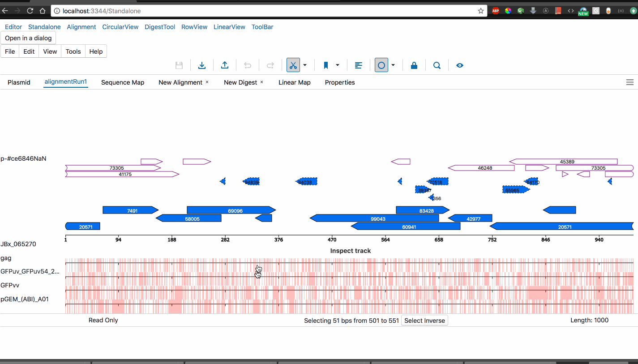Screen dimensions: 638x364
Task: Click the bookmark/feature icon in the toolbar
Action: pyautogui.click(x=326, y=65)
